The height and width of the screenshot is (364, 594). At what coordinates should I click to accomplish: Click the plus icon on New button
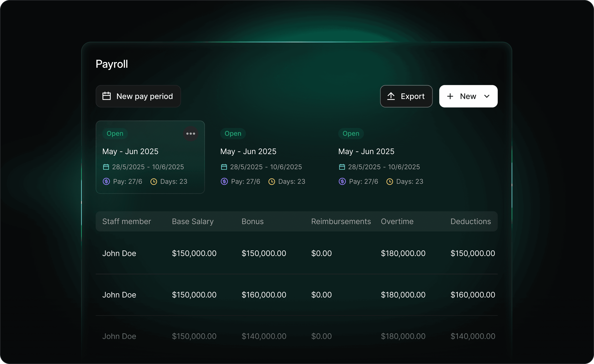450,96
